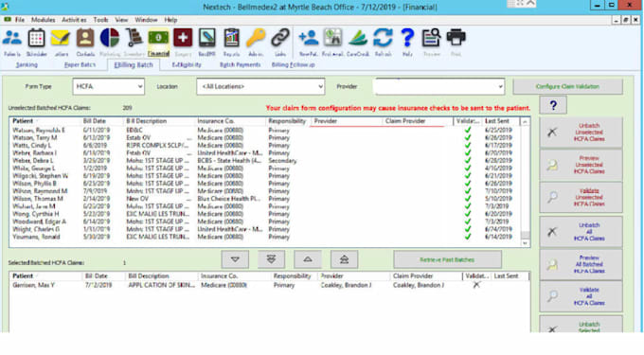
Task: Open the Form Type HCFA dropdown
Action: (x=108, y=86)
